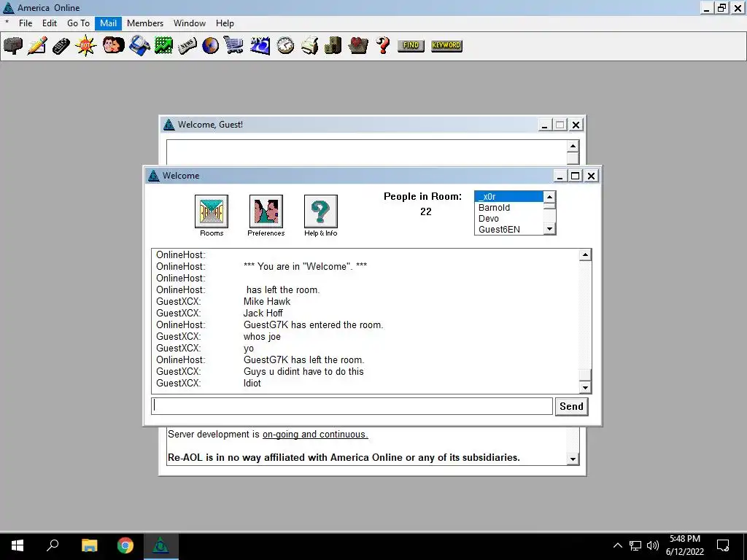Click the FIND toolbar button

coord(411,45)
